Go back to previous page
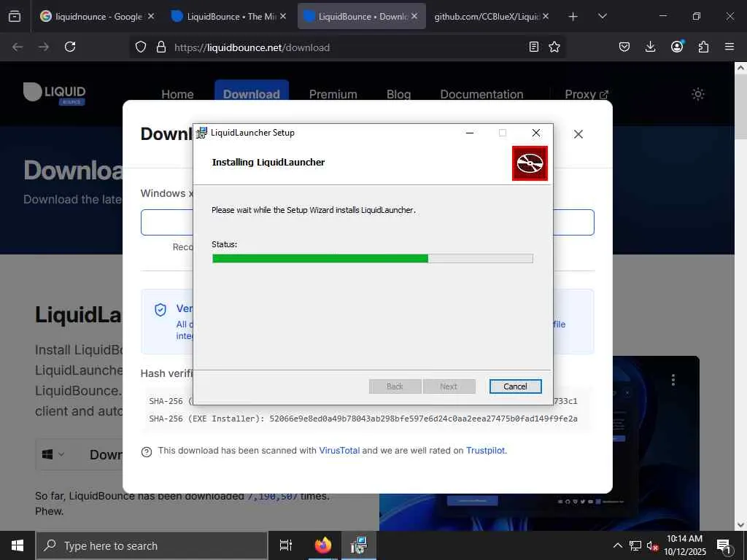 click(18, 47)
